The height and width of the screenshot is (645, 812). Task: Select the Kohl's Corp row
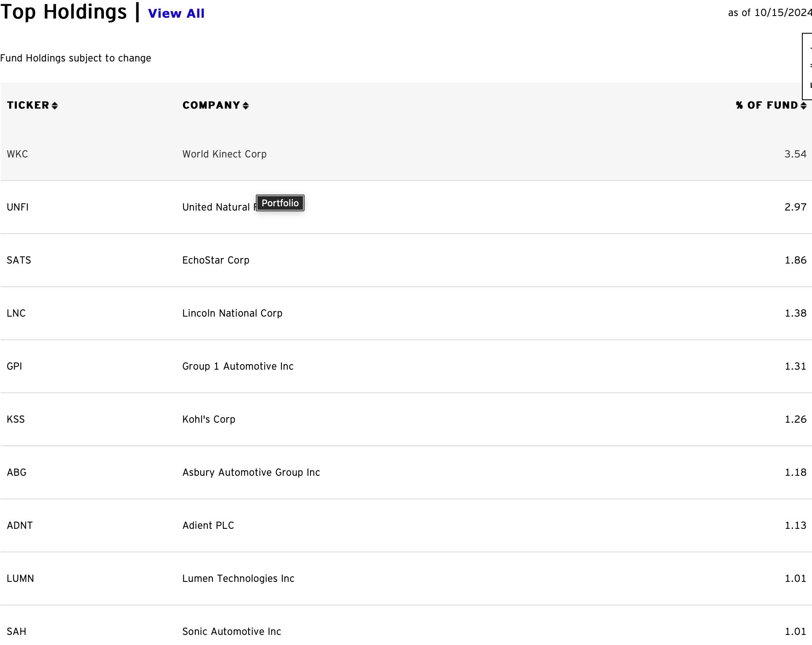coord(406,419)
